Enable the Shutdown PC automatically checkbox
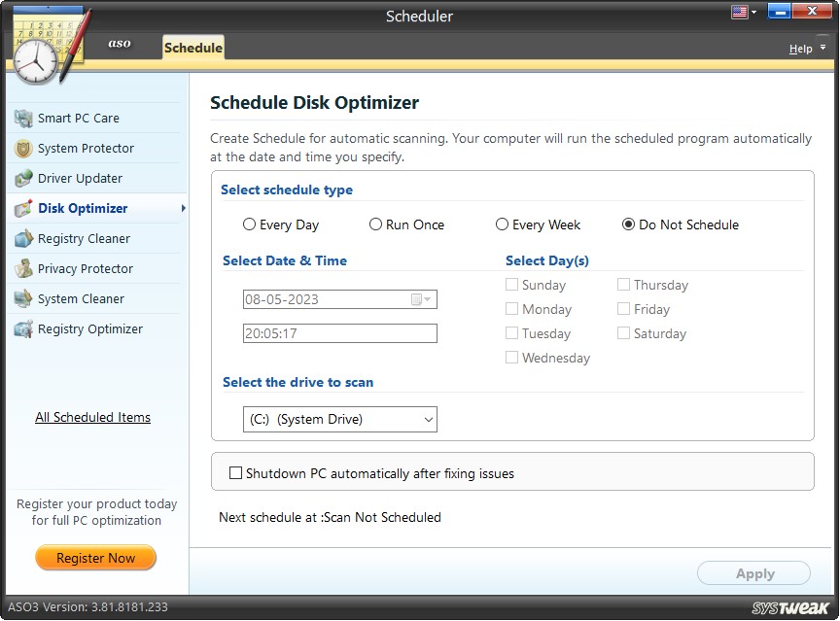840x621 pixels. click(235, 472)
